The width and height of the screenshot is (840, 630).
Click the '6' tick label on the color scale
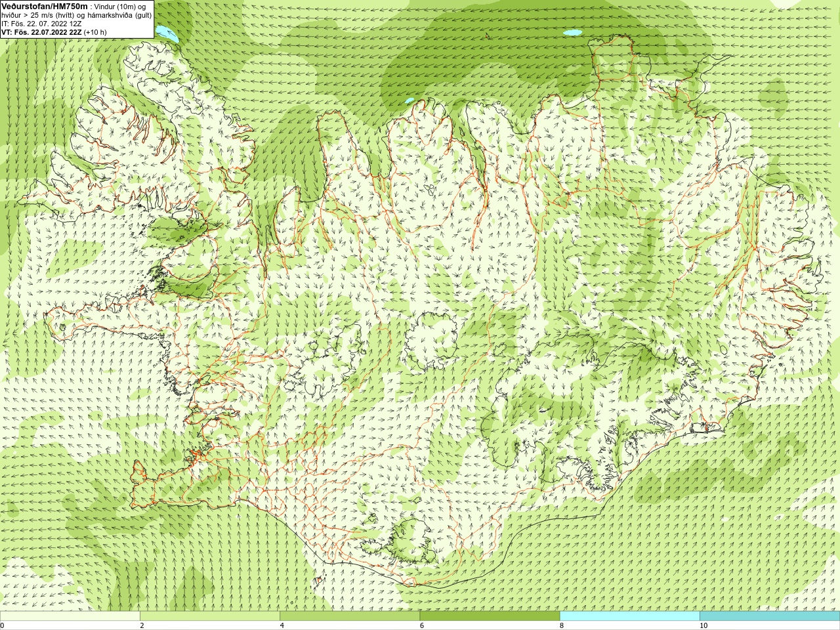click(x=422, y=625)
